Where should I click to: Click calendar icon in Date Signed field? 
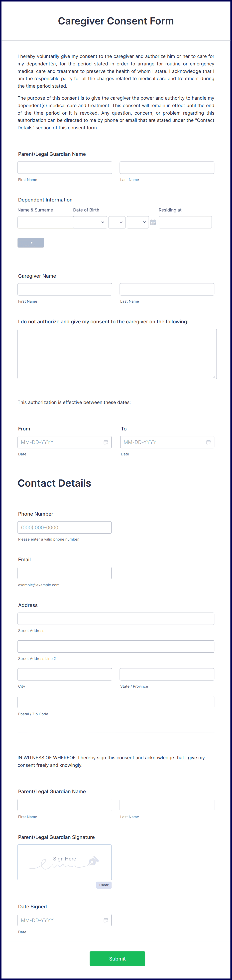(106, 920)
